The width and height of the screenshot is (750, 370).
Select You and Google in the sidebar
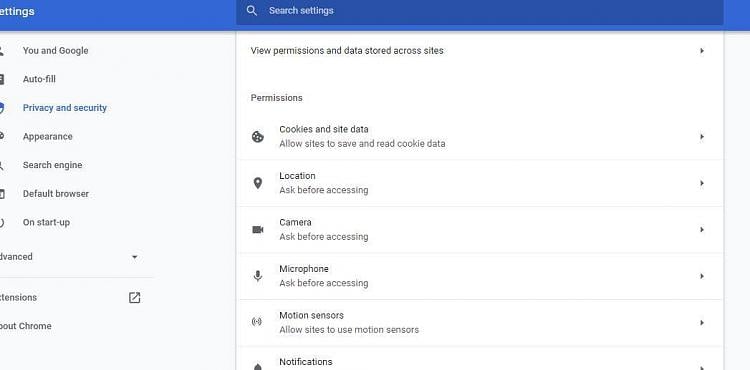[x=55, y=51]
